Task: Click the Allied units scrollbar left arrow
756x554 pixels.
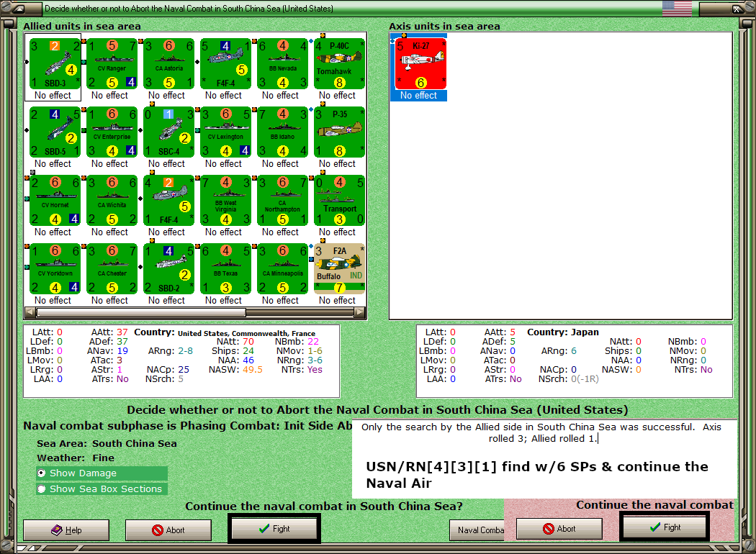Action: 30,313
